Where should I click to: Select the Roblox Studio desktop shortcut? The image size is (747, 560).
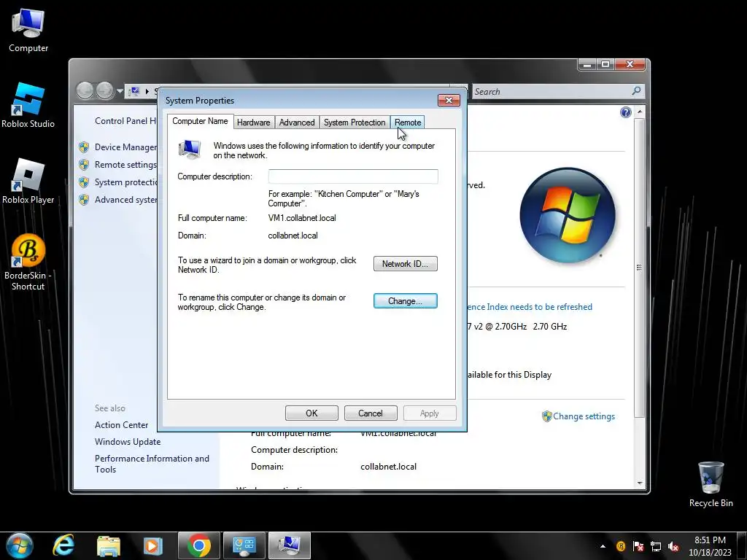28,105
